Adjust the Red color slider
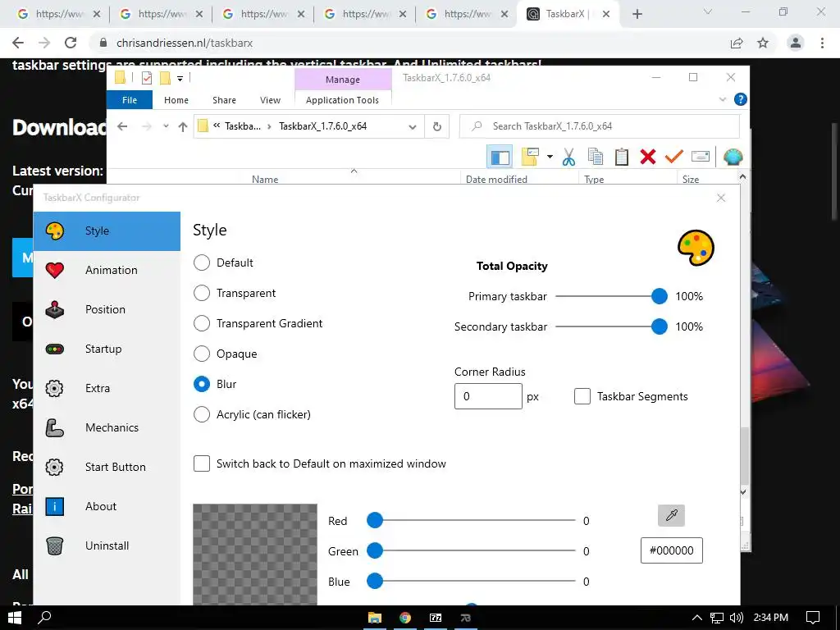 [471, 520]
